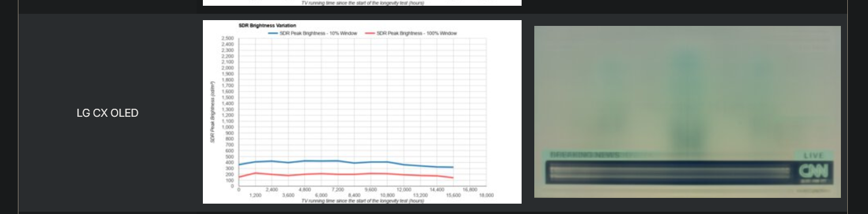Open the CNN burn-in uniformity photo

coord(687,112)
